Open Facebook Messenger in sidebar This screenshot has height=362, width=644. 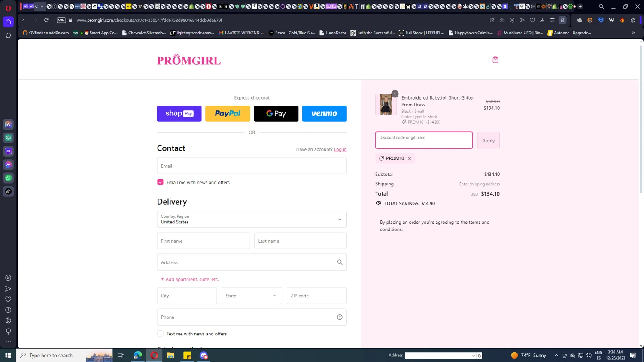8,165
